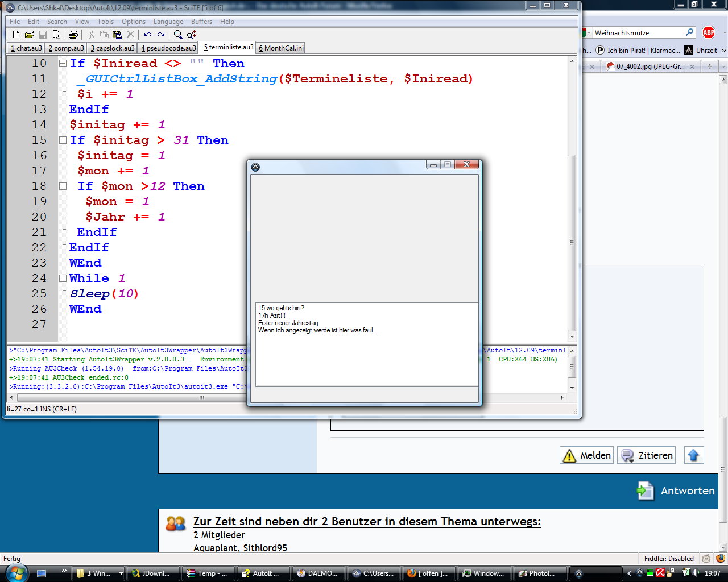Click the Print icon in the toolbar
This screenshot has width=728, height=582.
coord(73,35)
